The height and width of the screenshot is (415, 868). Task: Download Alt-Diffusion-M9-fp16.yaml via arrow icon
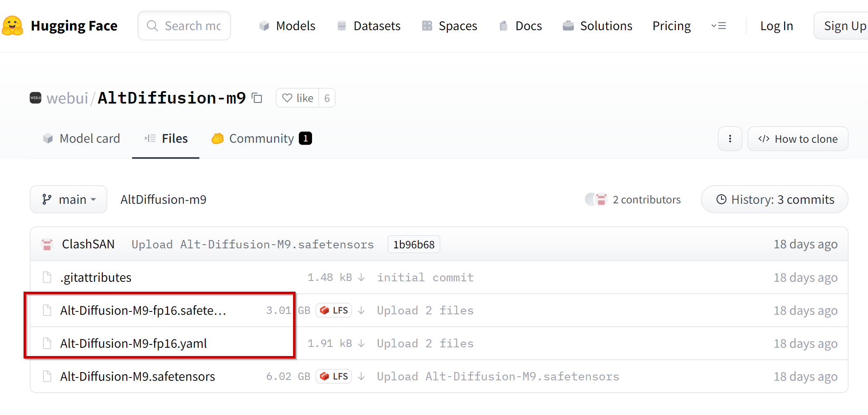(361, 343)
